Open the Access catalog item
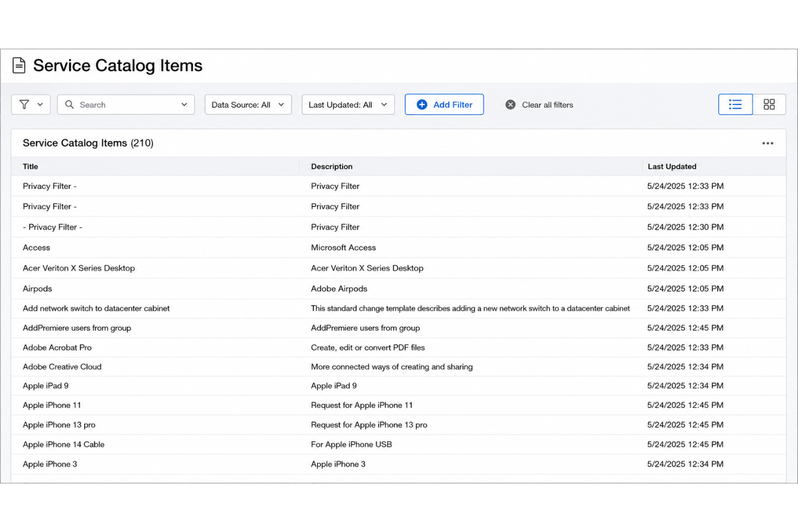 (36, 247)
